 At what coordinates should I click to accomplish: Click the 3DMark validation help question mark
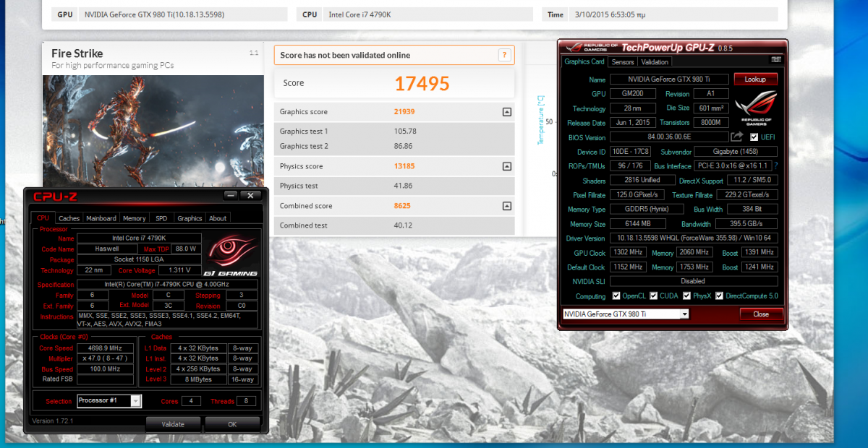[504, 55]
